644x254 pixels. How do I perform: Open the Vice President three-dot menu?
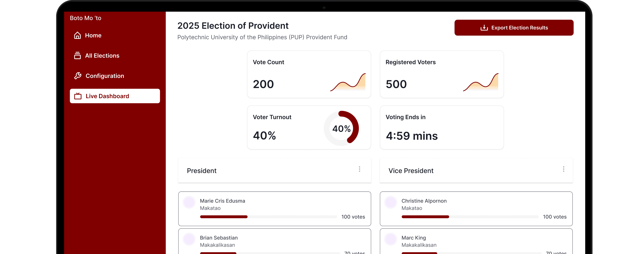point(563,169)
